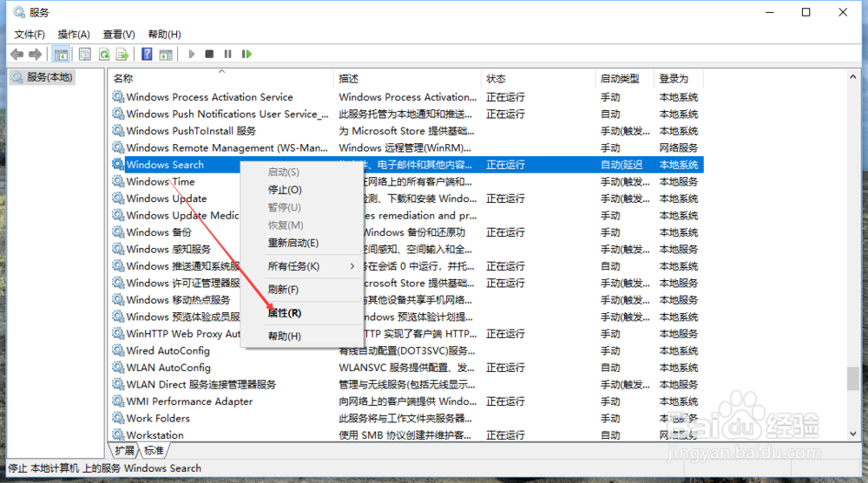The height and width of the screenshot is (483, 868).
Task: Click the Forward arrow toolbar icon
Action: coord(36,55)
